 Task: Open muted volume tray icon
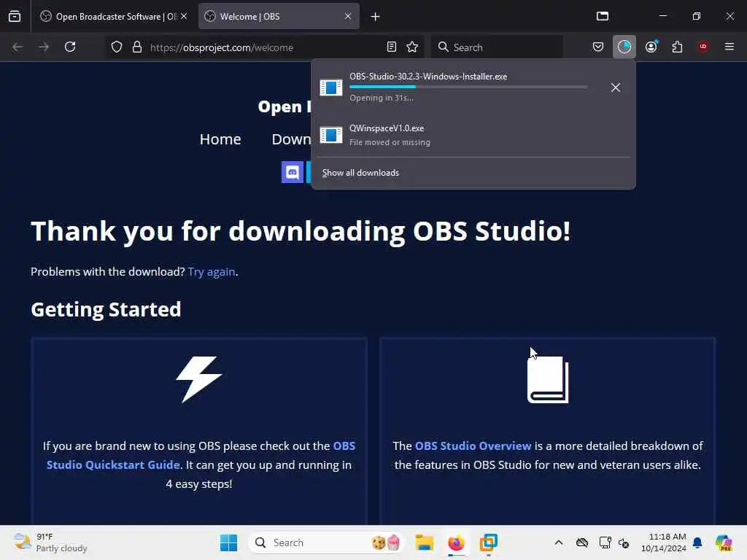tap(624, 542)
